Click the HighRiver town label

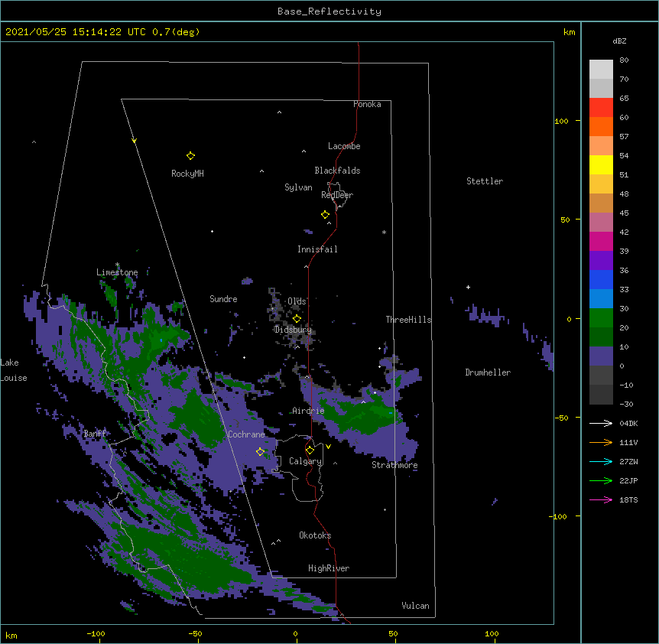point(329,568)
